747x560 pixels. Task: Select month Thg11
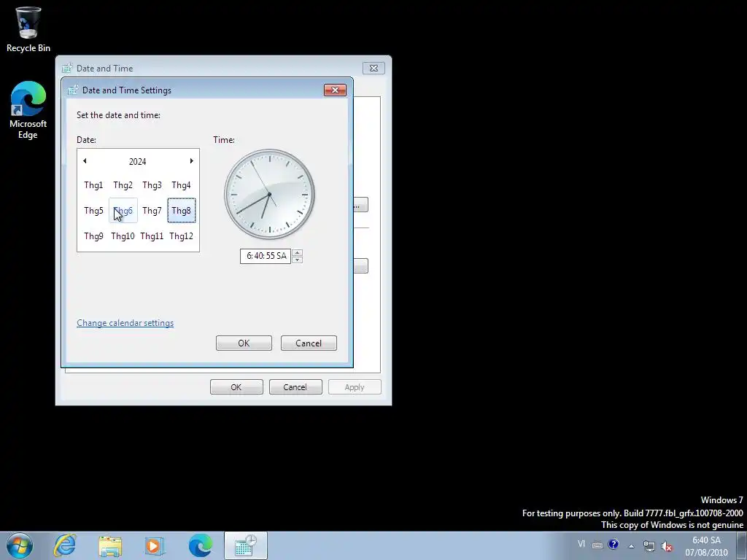tap(152, 236)
